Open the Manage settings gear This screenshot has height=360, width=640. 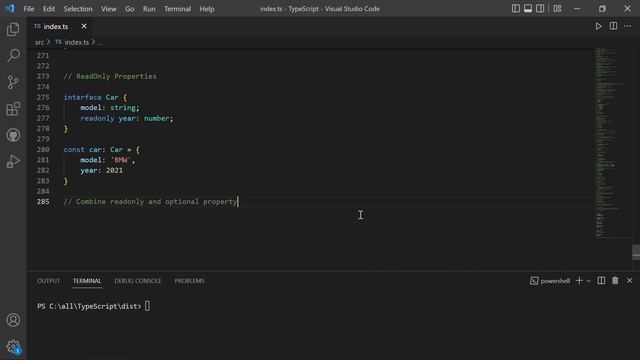[13, 347]
